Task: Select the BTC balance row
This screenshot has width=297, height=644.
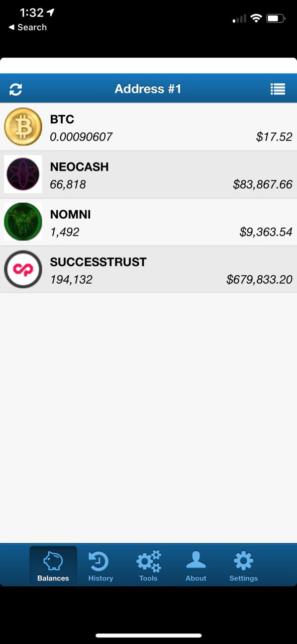Action: click(148, 127)
